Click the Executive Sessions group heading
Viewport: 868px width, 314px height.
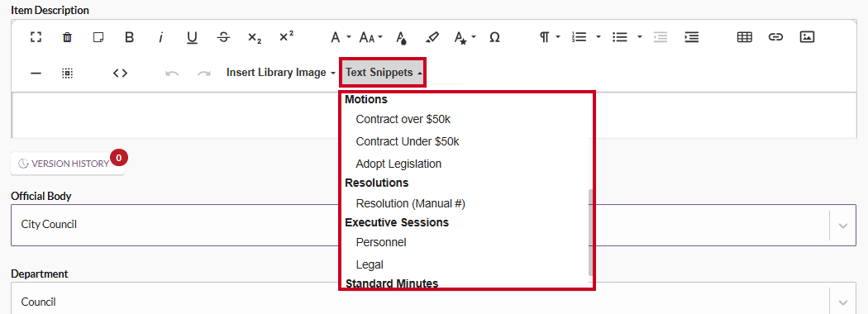396,222
